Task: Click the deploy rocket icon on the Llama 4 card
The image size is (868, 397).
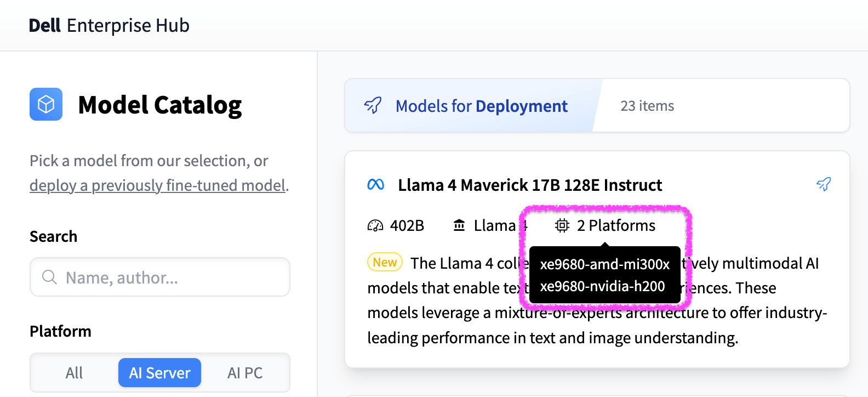Action: click(823, 184)
